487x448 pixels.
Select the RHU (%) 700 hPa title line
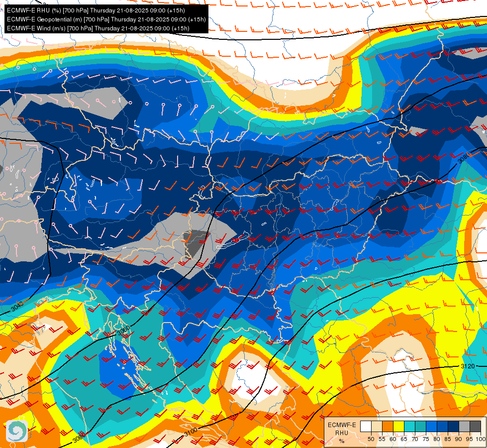96,10
